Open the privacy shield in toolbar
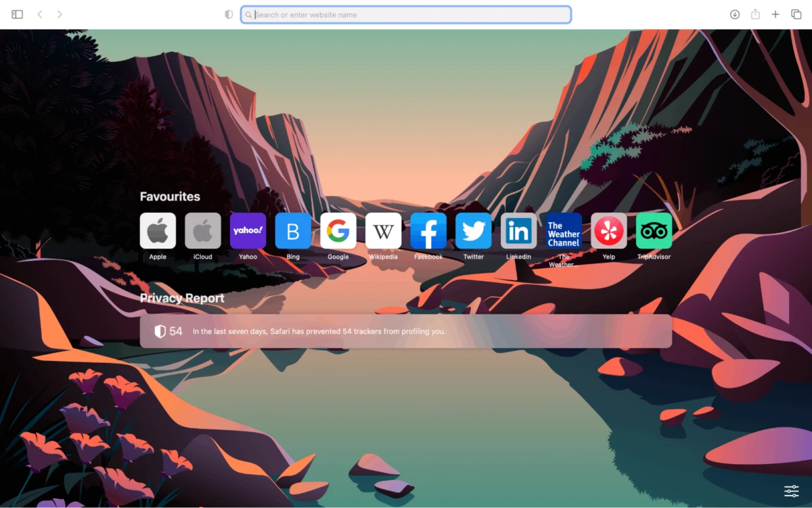Viewport: 812px width, 508px height. [x=229, y=14]
